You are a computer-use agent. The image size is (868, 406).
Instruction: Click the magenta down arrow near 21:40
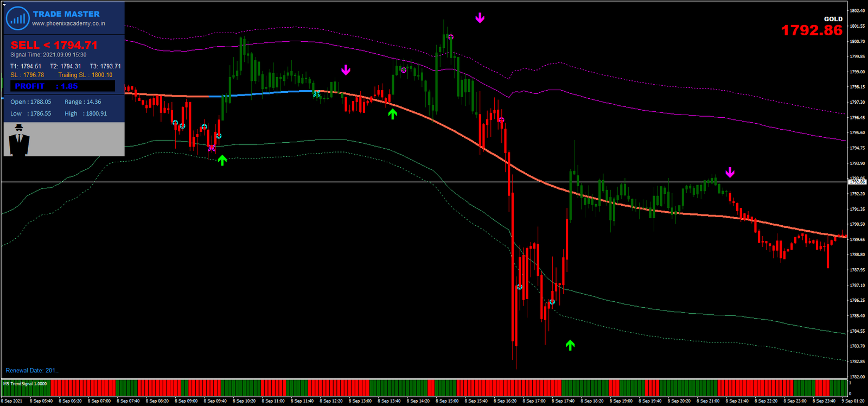730,173
